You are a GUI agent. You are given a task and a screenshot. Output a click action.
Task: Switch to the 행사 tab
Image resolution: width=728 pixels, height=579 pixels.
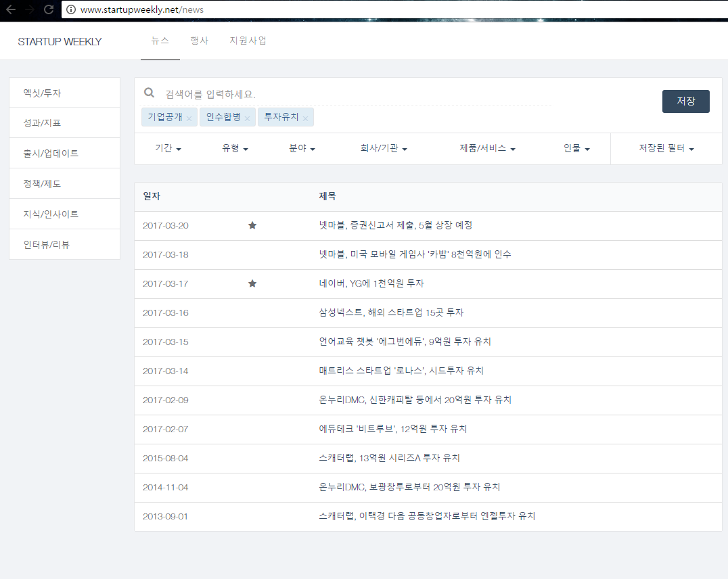(x=199, y=41)
